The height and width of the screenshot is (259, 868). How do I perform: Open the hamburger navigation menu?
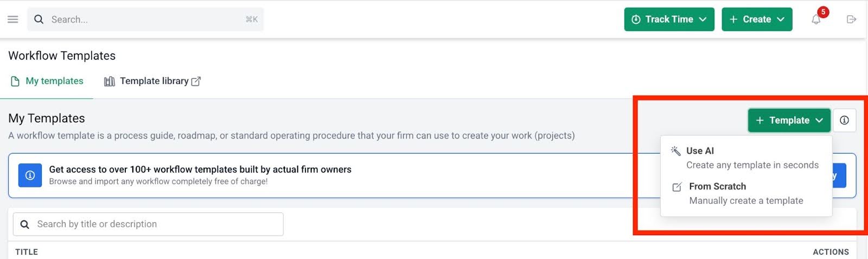[13, 20]
